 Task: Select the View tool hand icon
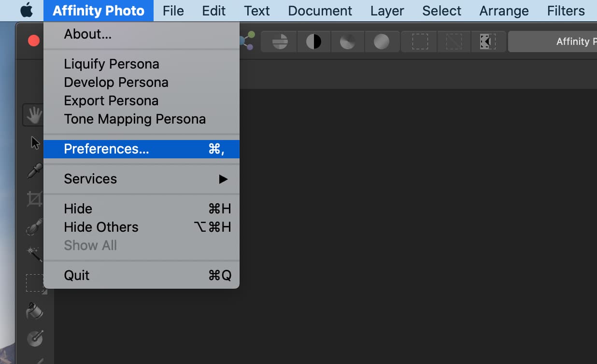point(34,115)
